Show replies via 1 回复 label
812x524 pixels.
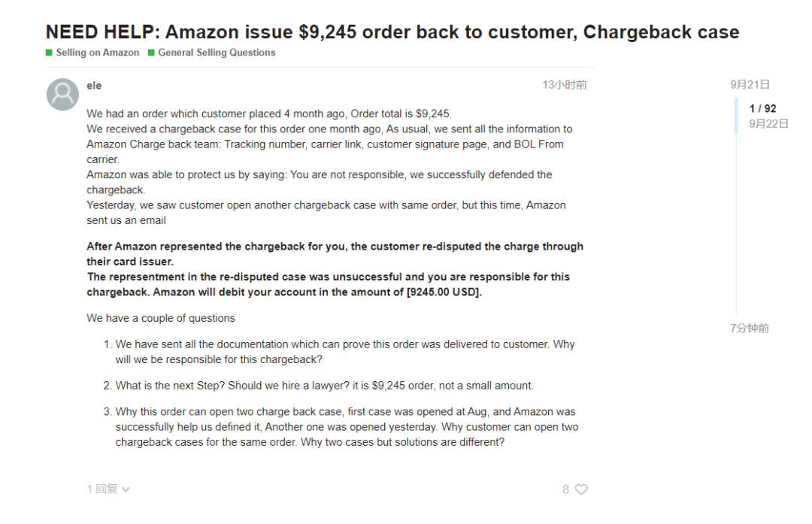(102, 489)
